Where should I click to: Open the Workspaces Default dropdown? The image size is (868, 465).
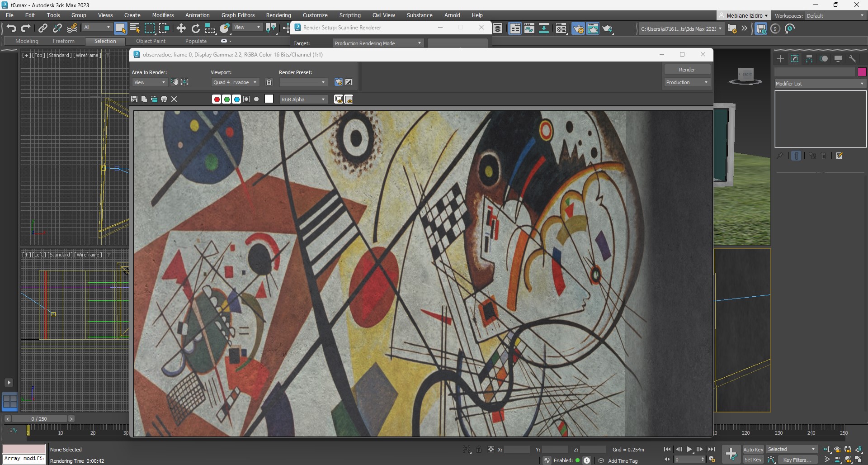[835, 16]
